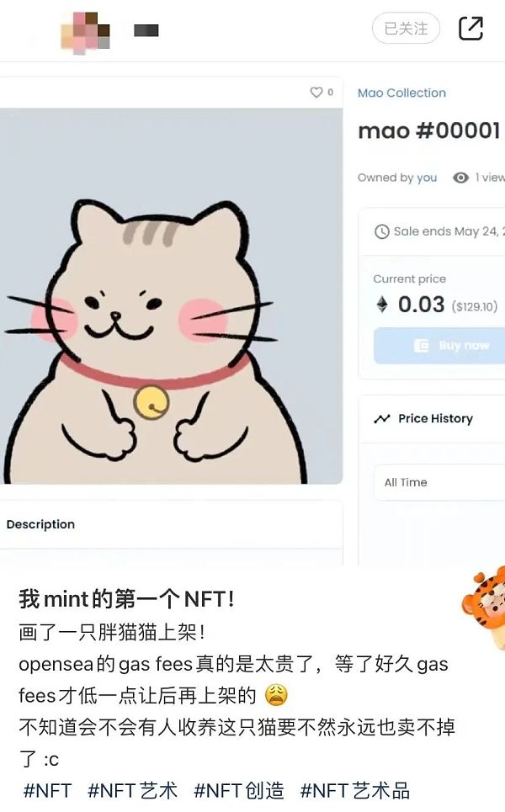Click the eye views icon
The height and width of the screenshot is (812, 505).
[460, 178]
